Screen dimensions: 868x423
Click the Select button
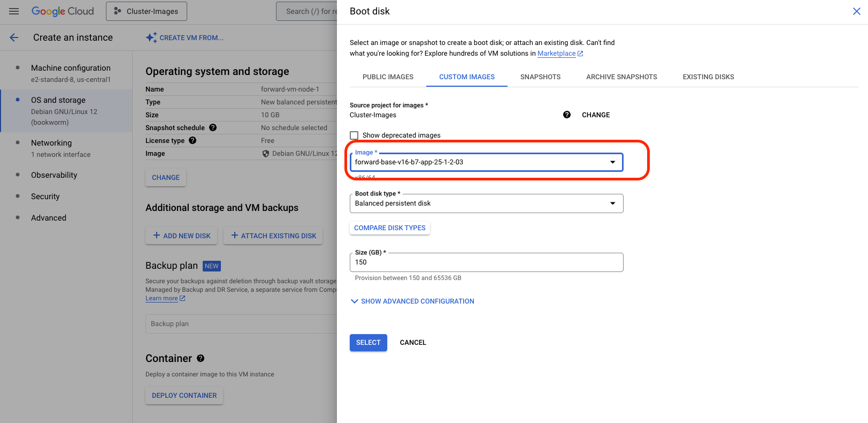[368, 343]
